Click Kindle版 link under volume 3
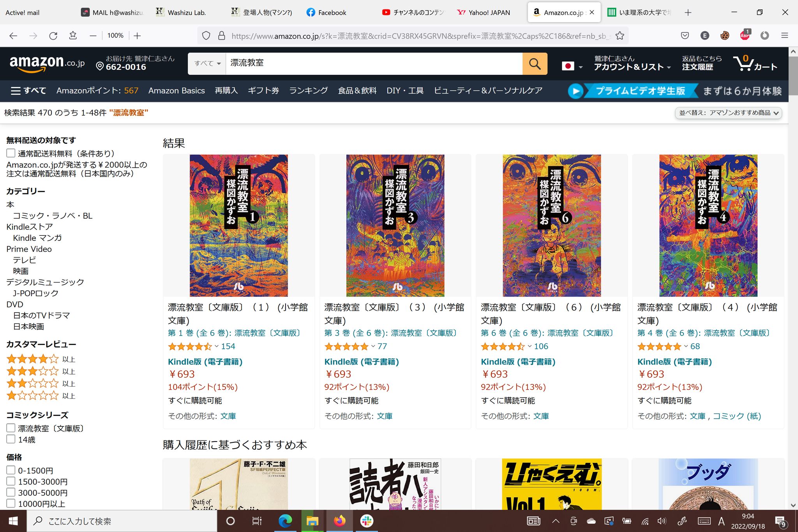This screenshot has height=532, width=798. (362, 362)
